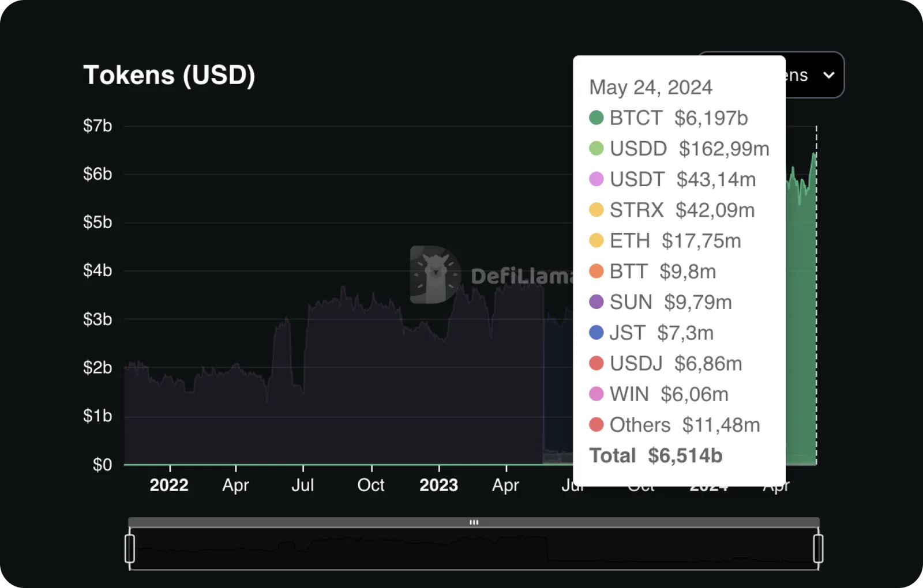This screenshot has height=588, width=923.
Task: Click the USDD value $162,99m
Action: pos(724,149)
